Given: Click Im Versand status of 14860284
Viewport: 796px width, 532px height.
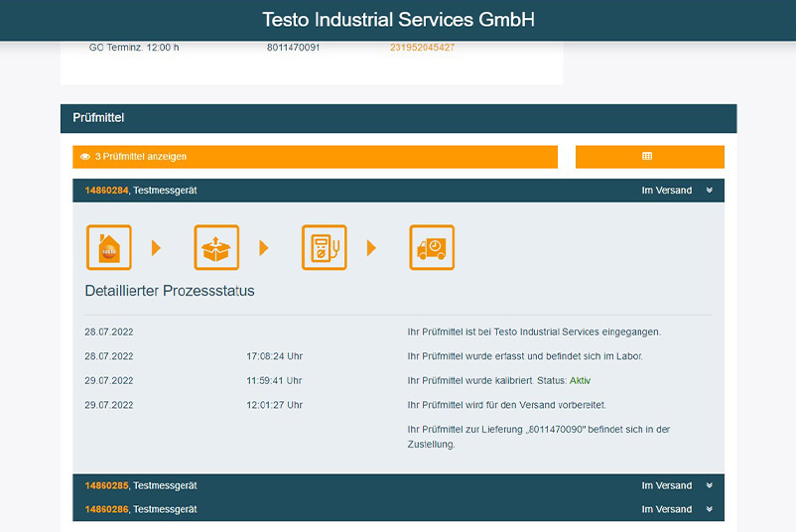Looking at the screenshot, I should 667,191.
